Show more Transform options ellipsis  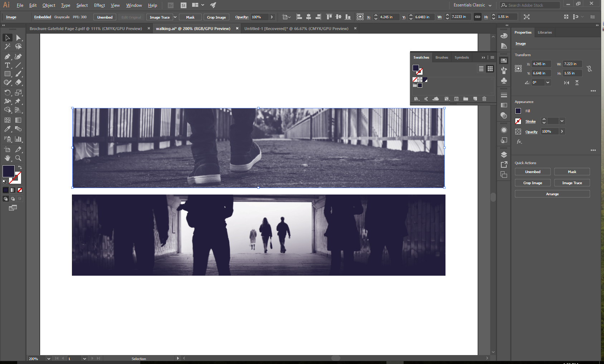point(593,91)
